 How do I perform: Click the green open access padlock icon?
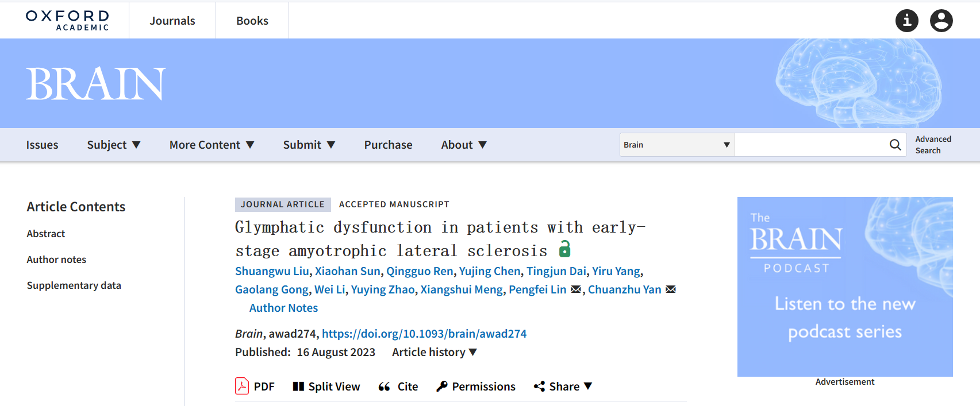(x=565, y=249)
